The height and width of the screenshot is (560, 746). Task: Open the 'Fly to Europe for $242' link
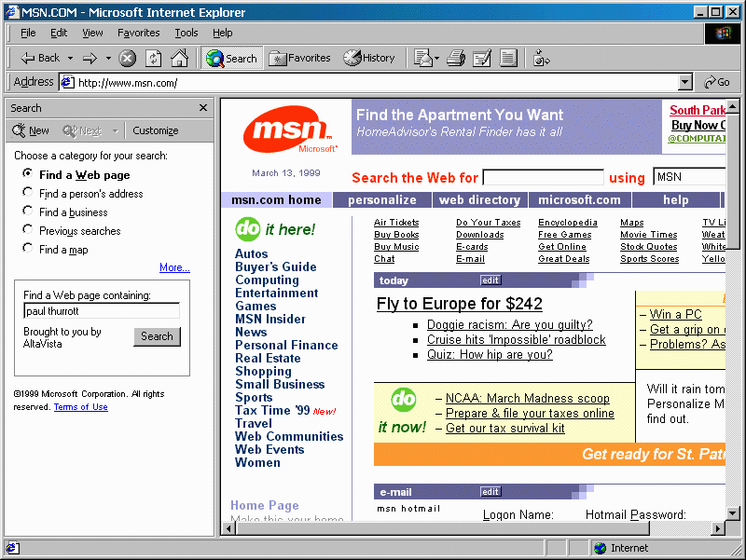[x=459, y=304]
